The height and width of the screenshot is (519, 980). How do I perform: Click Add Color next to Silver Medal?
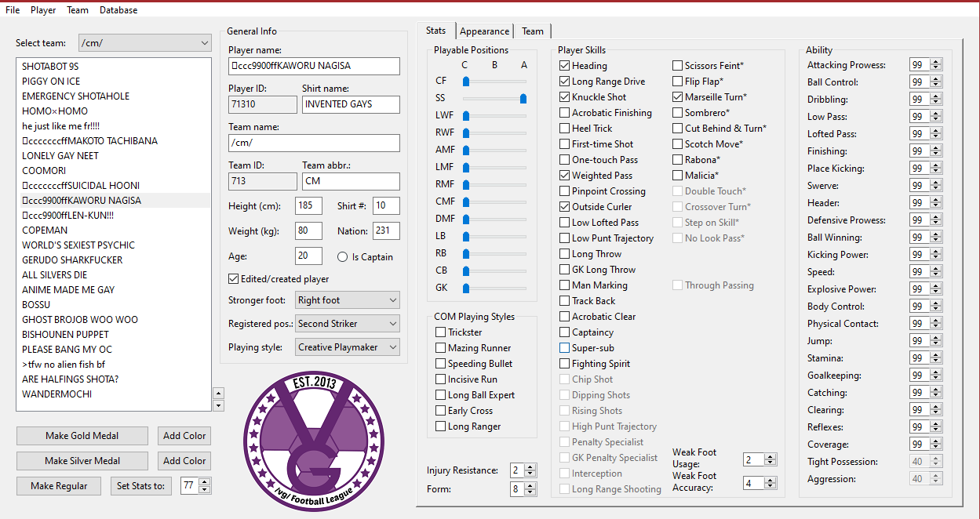coord(184,461)
